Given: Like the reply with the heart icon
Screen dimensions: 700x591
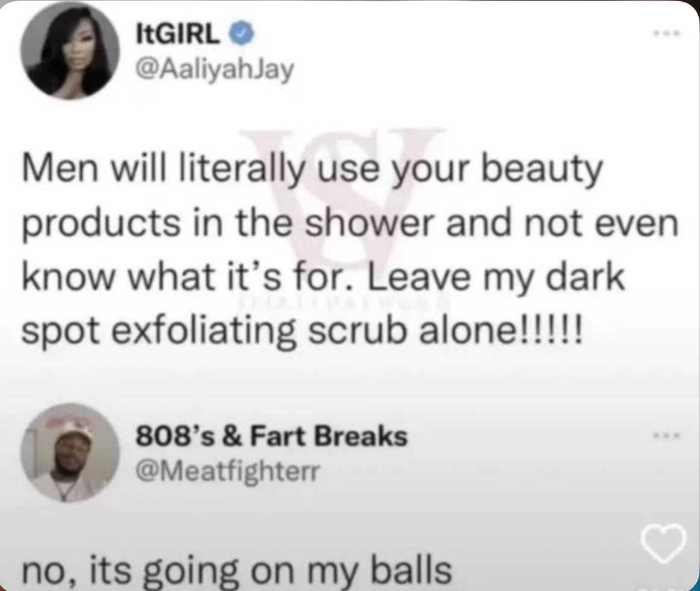Looking at the screenshot, I should pyautogui.click(x=663, y=543).
